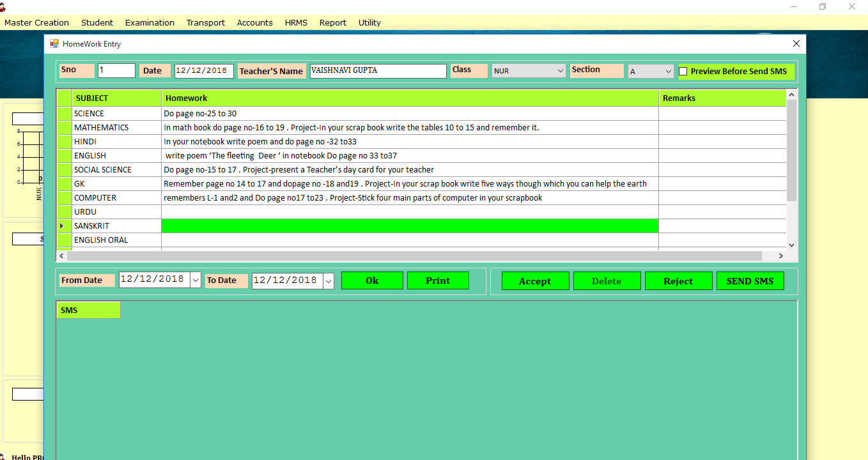Select the green Sanskrit homework cell

(409, 226)
